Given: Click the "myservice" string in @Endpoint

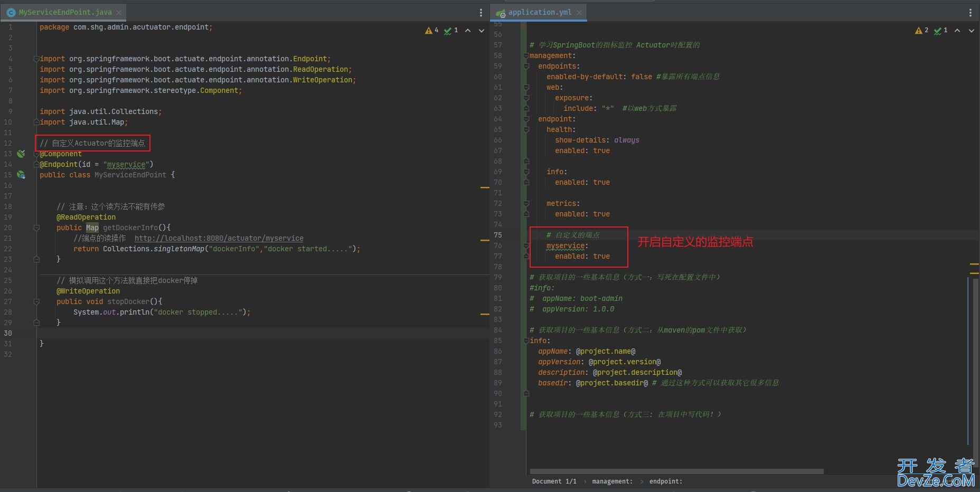Looking at the screenshot, I should point(126,164).
